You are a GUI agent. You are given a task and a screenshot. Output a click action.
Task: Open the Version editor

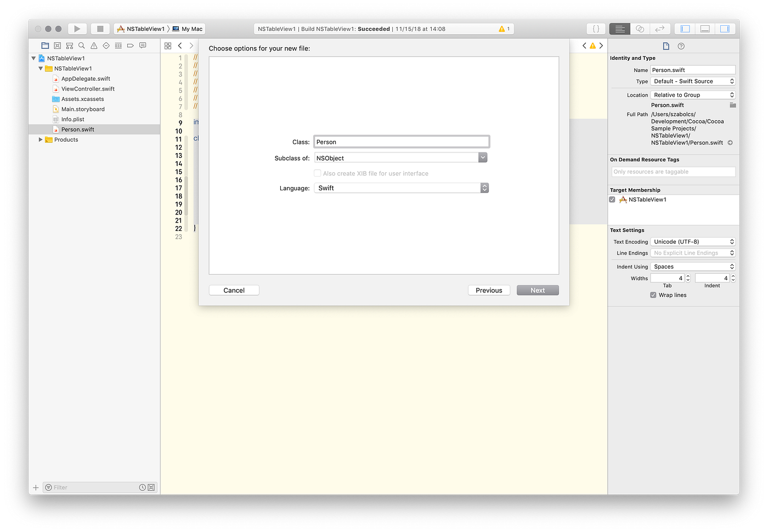pyautogui.click(x=660, y=28)
